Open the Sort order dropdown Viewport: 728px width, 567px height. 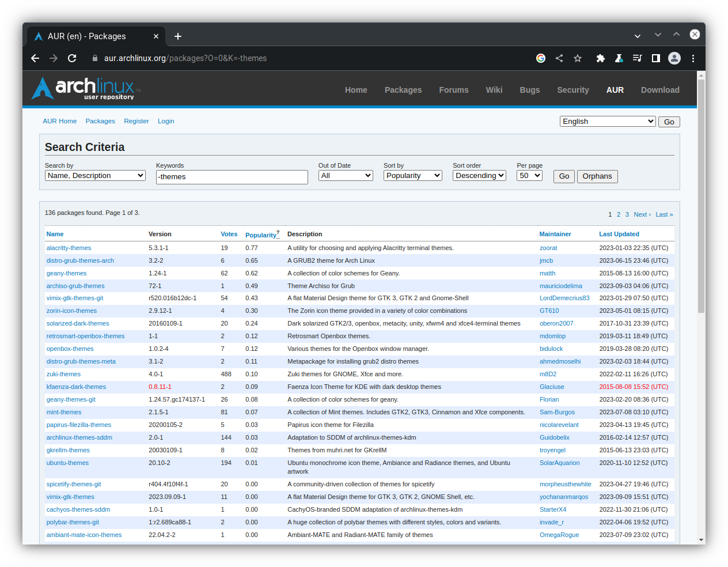479,176
